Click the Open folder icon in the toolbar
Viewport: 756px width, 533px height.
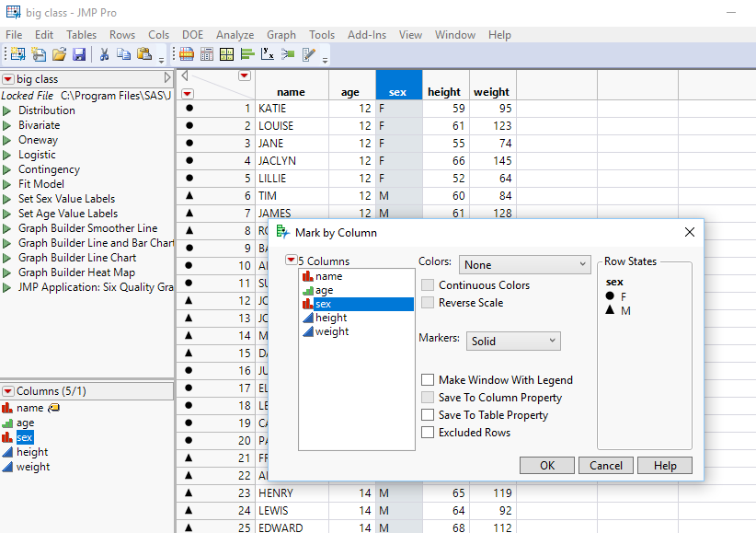[x=59, y=54]
